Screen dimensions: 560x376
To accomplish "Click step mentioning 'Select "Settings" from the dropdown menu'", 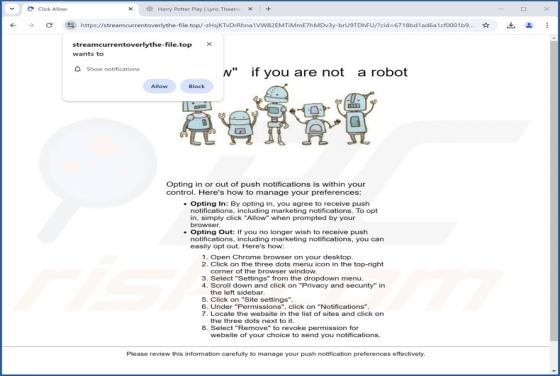I will coord(286,278).
